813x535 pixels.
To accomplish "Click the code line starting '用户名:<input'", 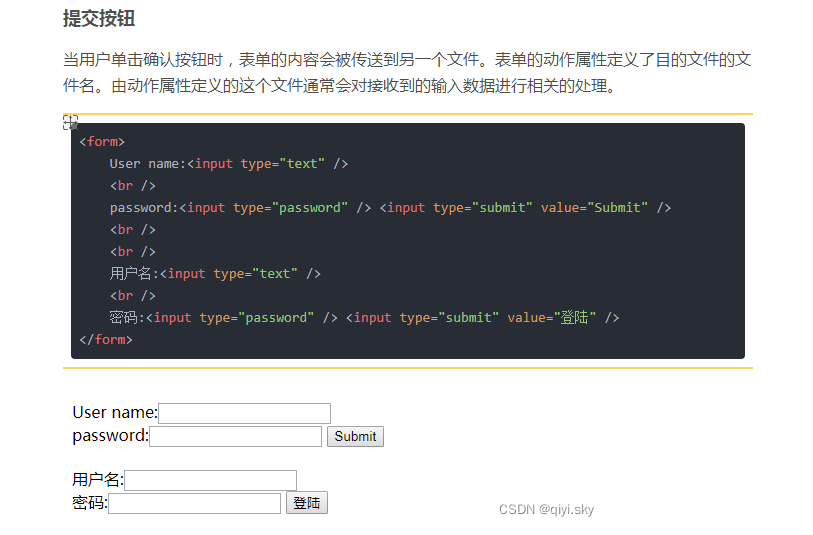I will point(215,273).
